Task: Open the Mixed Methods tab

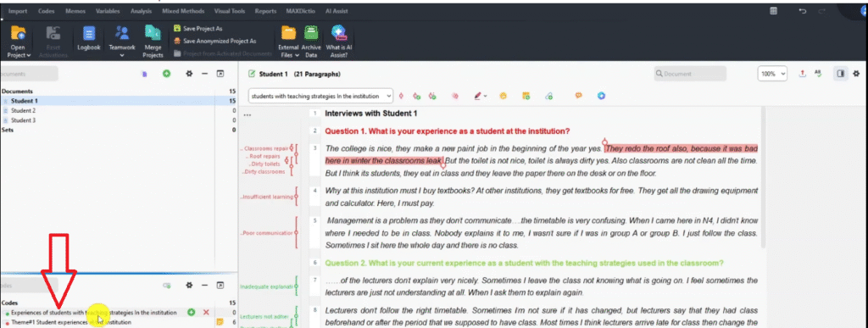Action: [x=183, y=11]
